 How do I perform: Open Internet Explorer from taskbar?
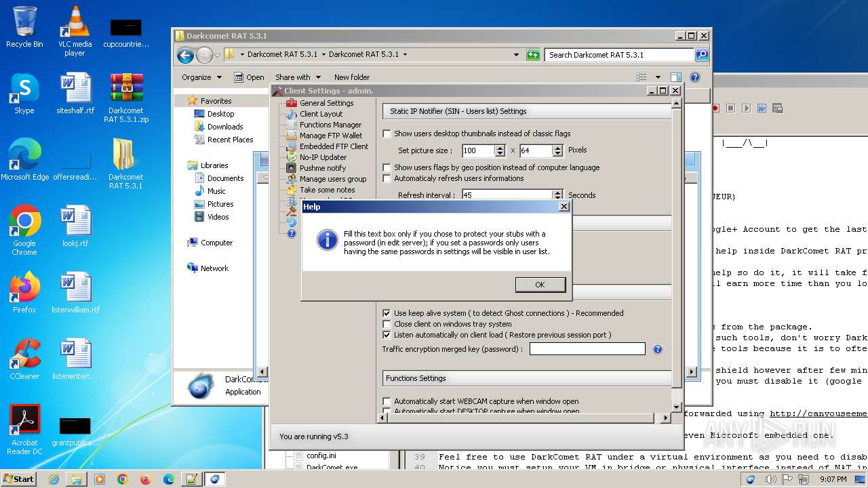(54, 479)
